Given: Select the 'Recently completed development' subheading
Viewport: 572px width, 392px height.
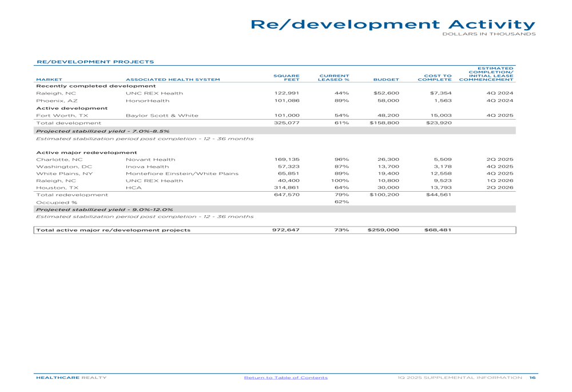Looking at the screenshot, I should [x=96, y=86].
